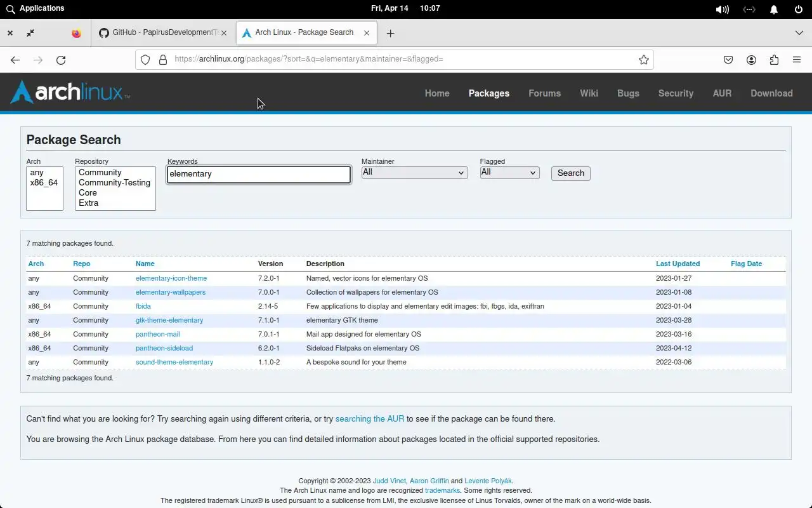Open the Home nav item
Image resolution: width=812 pixels, height=508 pixels.
tap(437, 93)
